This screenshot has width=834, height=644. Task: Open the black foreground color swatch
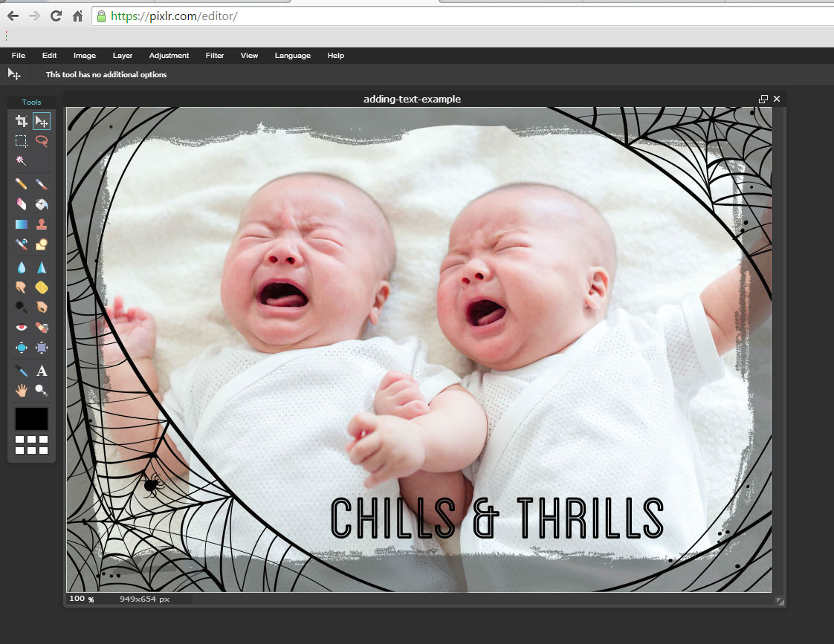(31, 419)
